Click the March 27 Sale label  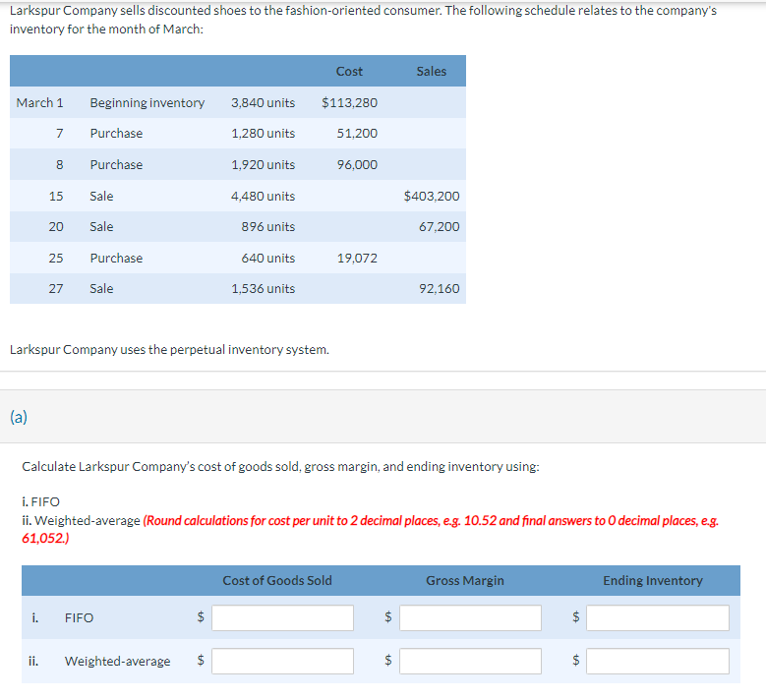tap(101, 289)
